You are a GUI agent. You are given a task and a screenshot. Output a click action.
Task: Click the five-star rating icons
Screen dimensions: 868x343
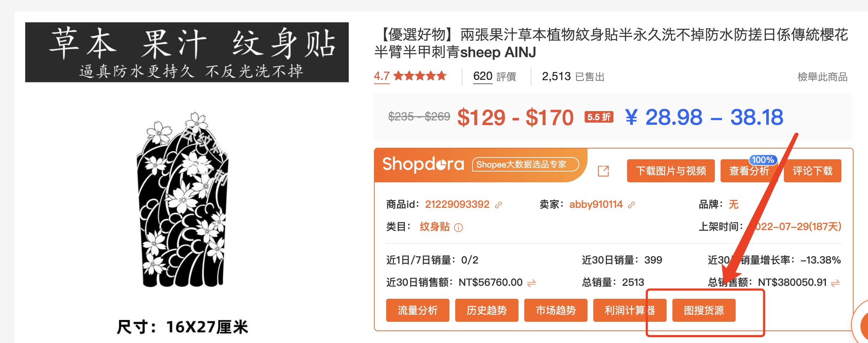(x=420, y=76)
